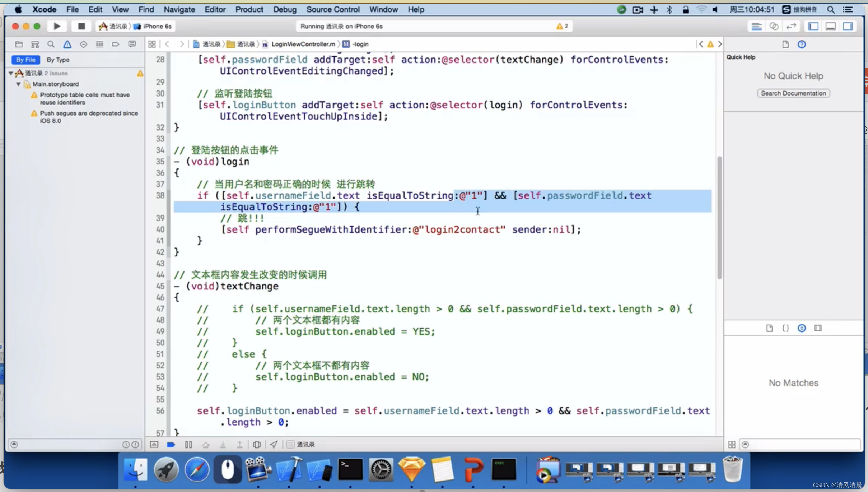The height and width of the screenshot is (492, 868).
Task: Select the By Type filter tab
Action: click(58, 60)
